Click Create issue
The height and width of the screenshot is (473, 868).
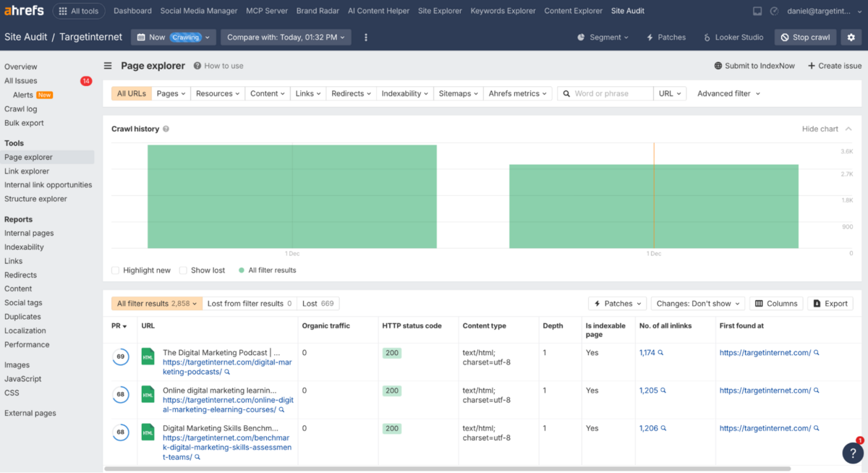[835, 66]
